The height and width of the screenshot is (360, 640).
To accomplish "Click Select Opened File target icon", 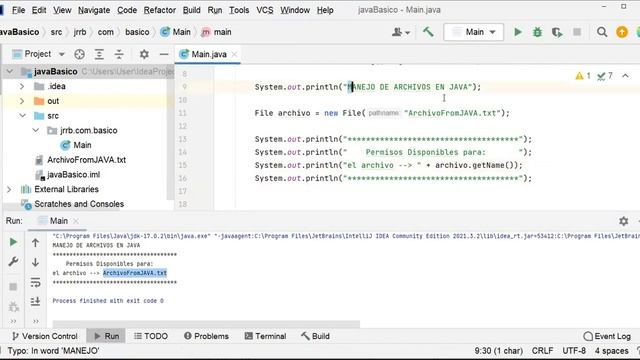I will [79, 54].
